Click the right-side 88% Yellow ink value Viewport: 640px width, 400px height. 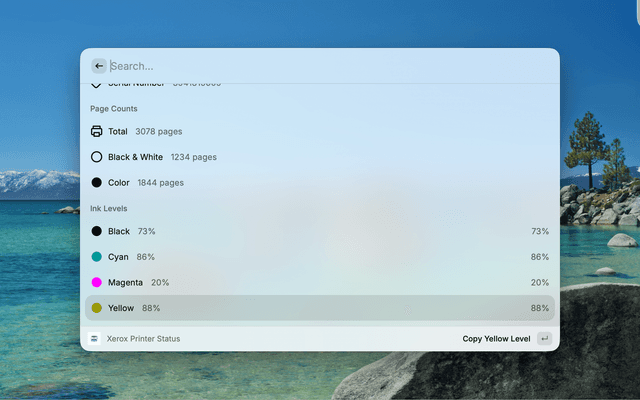540,308
